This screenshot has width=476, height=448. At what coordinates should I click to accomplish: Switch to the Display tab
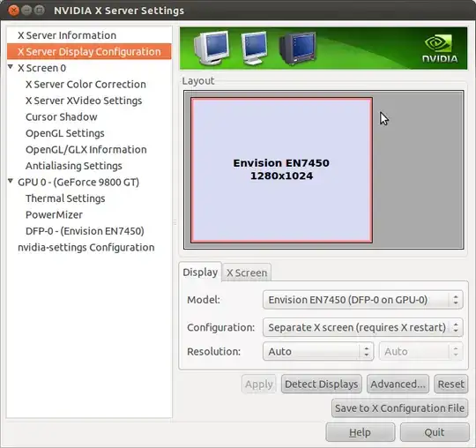click(200, 273)
